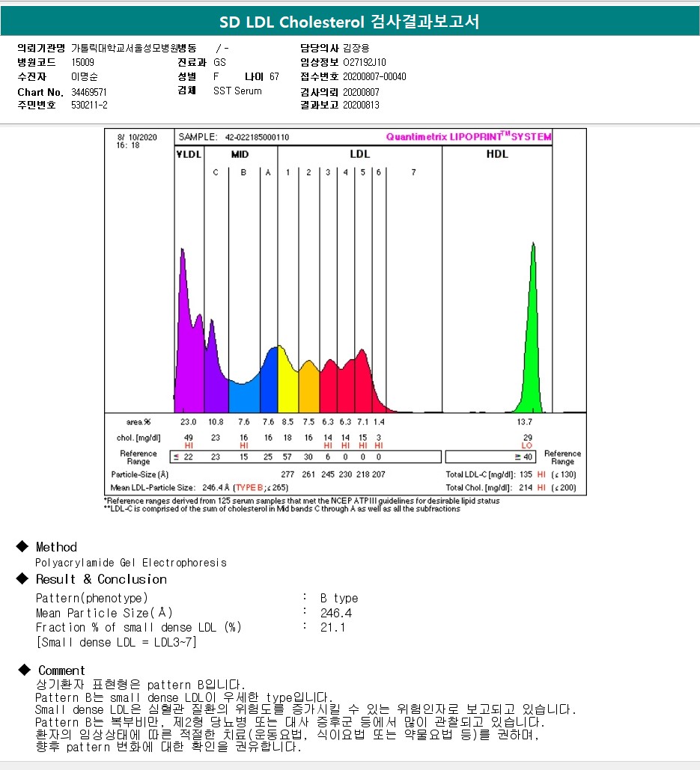Click the MID column header
This screenshot has width=700, height=770.
click(240, 155)
